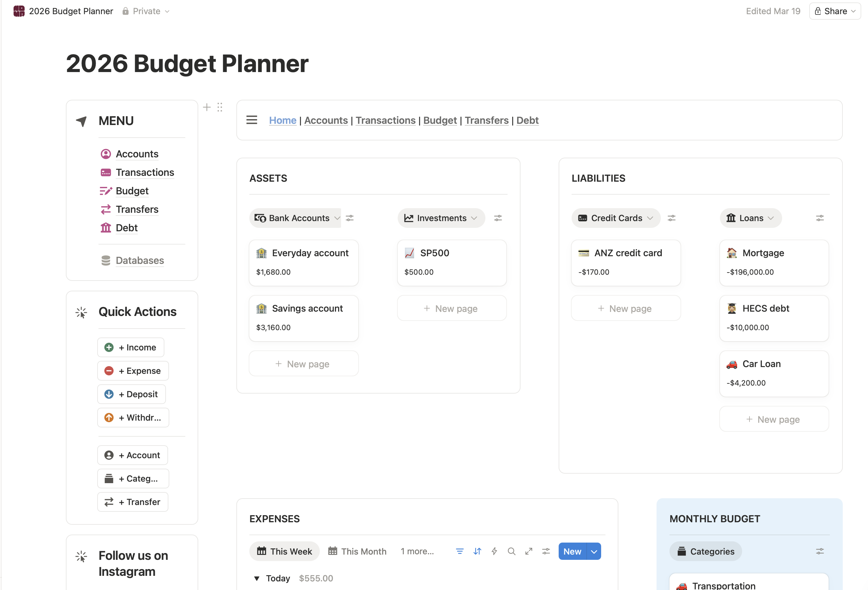Open view options for Bank Accounts
Image resolution: width=868 pixels, height=590 pixels.
[x=350, y=218]
